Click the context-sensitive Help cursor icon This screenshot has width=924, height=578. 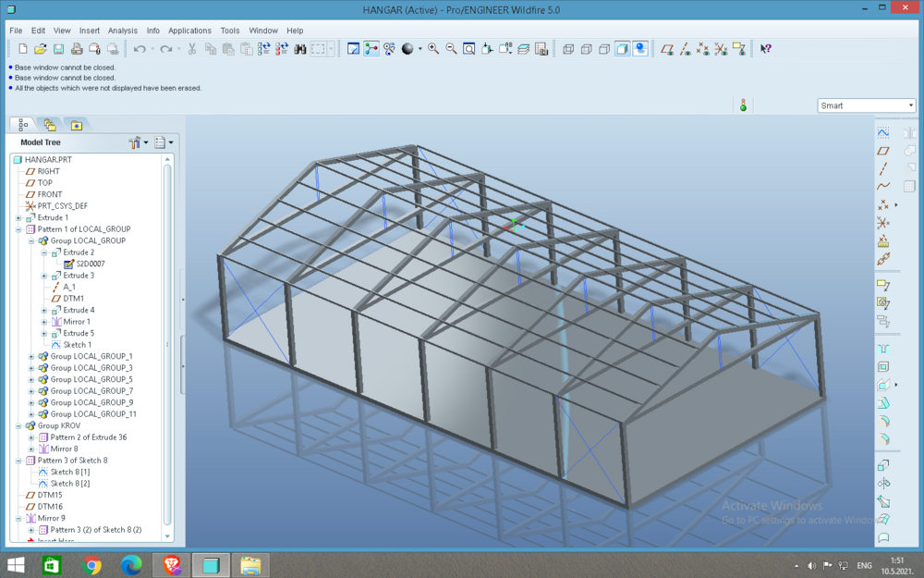[765, 49]
